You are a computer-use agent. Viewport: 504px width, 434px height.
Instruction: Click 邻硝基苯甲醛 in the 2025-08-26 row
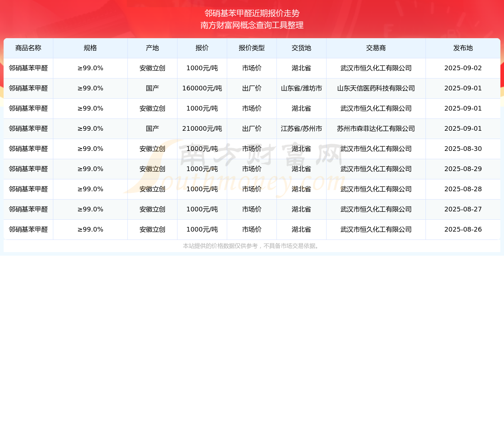click(28, 229)
